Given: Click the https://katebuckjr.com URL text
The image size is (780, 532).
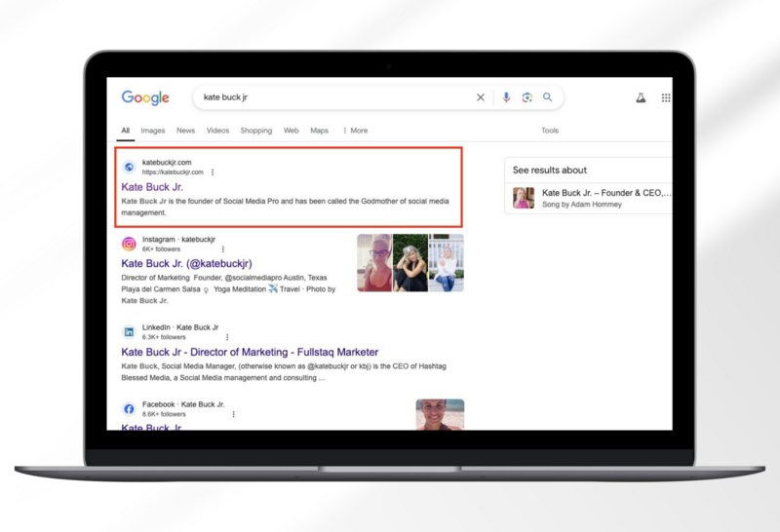Looking at the screenshot, I should coord(173,172).
